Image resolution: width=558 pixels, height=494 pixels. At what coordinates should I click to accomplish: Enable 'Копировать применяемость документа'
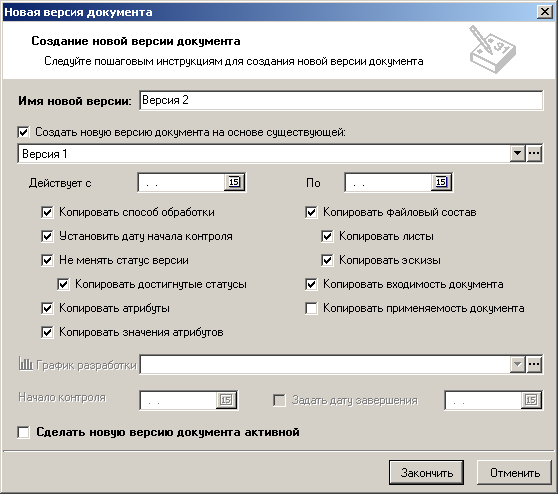click(x=311, y=308)
